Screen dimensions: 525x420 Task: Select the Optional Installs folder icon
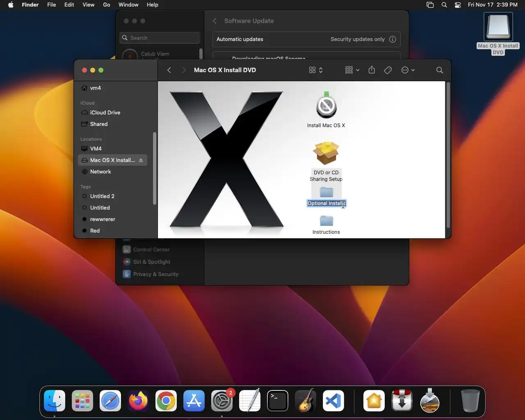(x=326, y=192)
